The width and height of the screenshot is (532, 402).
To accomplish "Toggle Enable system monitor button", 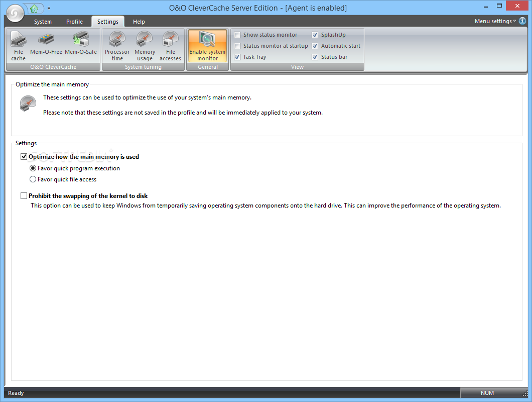I will 207,46.
